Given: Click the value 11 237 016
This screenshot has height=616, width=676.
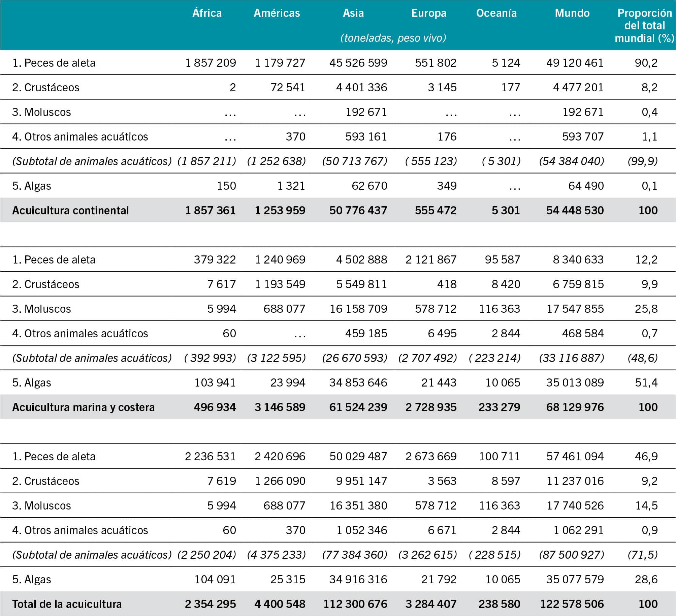Looking at the screenshot, I should pos(575,481).
